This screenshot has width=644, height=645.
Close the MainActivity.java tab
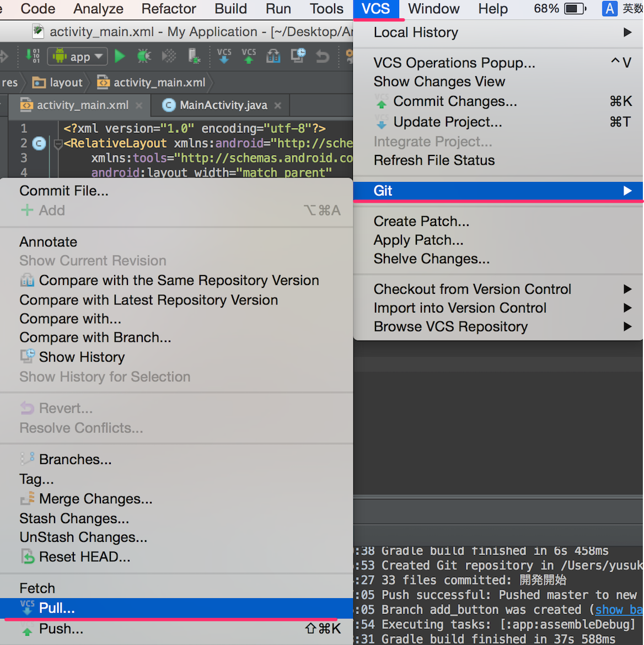[278, 106]
